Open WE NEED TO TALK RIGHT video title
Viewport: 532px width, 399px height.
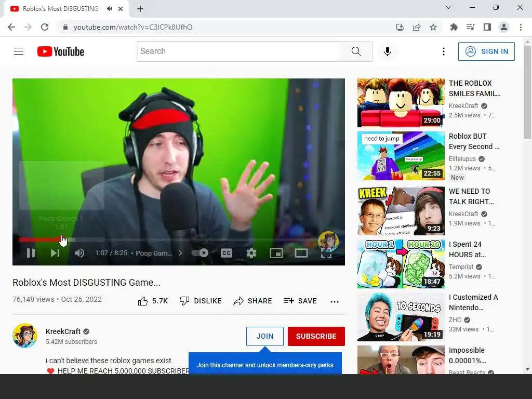coord(471,196)
